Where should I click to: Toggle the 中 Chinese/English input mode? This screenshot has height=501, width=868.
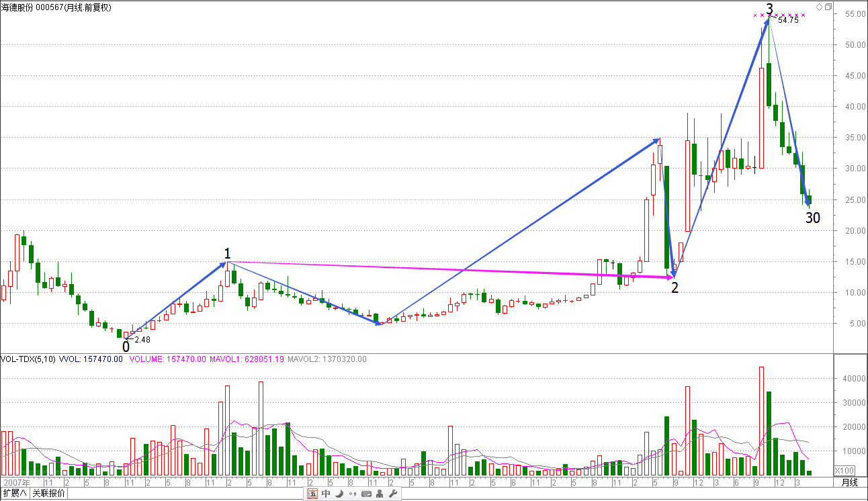point(326,494)
